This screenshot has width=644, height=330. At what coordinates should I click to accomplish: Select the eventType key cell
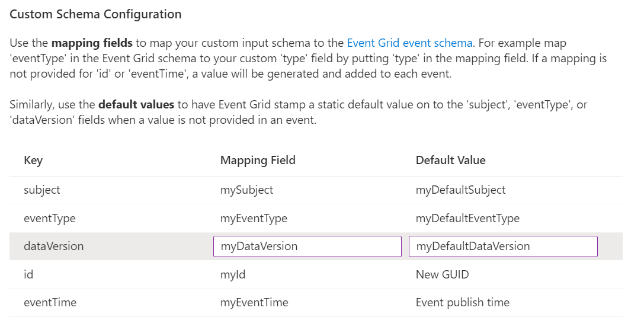pyautogui.click(x=50, y=218)
